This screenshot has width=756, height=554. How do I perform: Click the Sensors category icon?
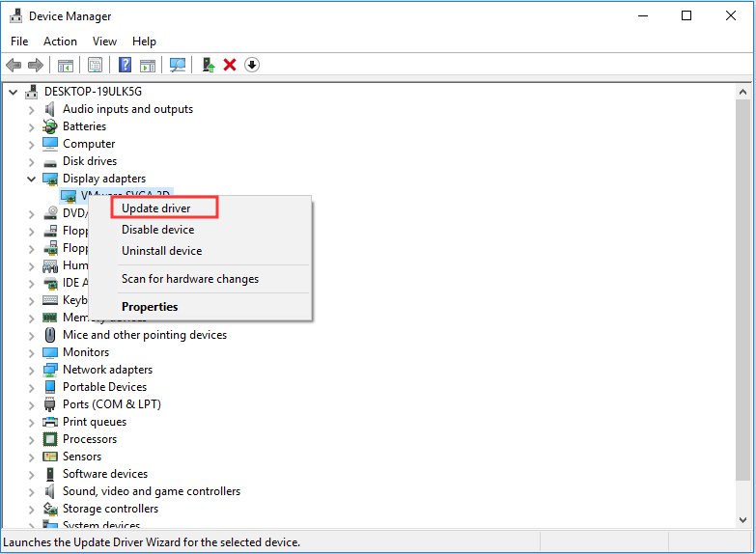point(50,457)
